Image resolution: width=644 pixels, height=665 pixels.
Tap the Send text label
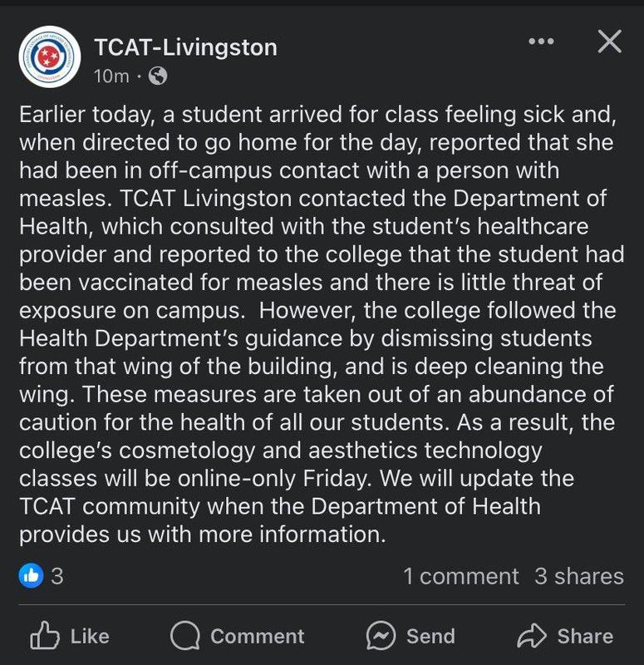point(430,637)
